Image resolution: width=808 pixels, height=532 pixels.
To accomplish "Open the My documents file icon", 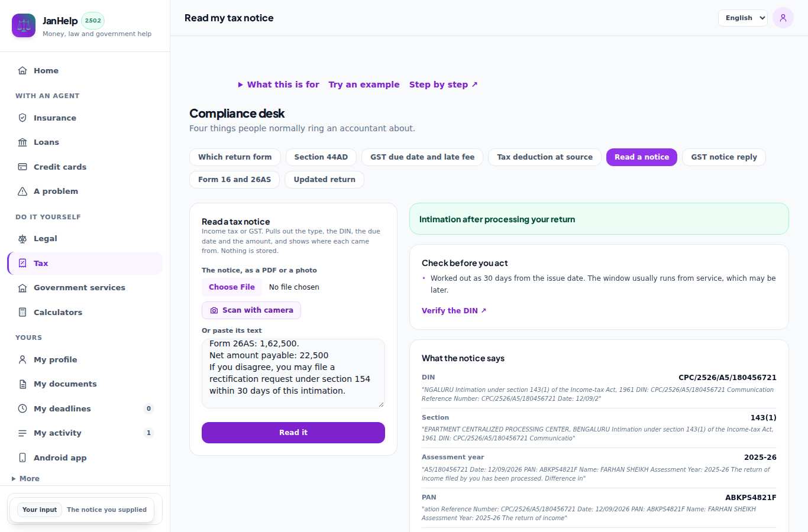I will (22, 384).
